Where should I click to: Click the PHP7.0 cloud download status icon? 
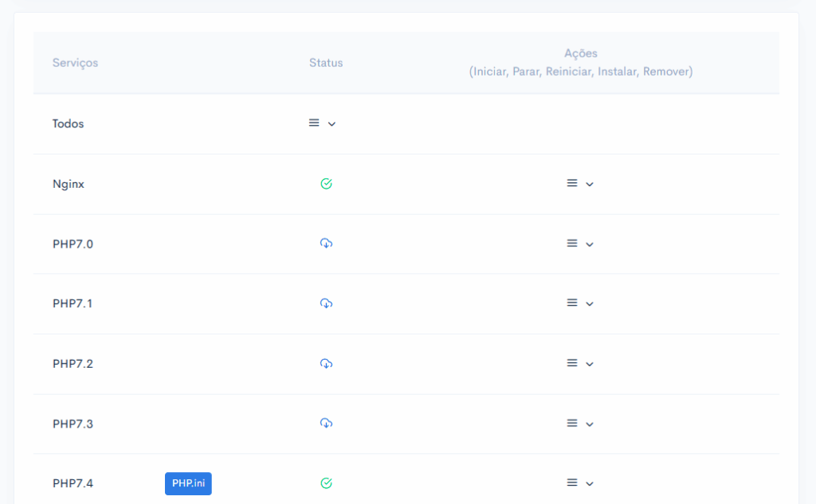(x=326, y=244)
